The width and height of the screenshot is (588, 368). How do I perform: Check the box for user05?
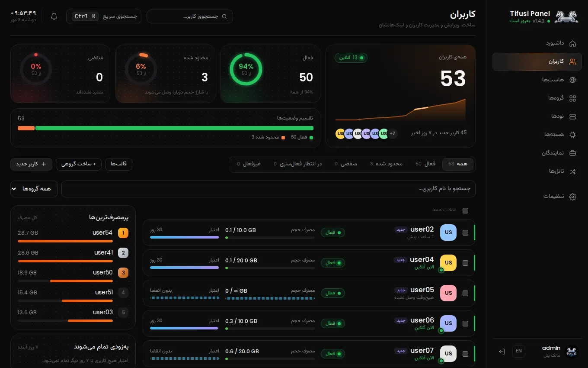(x=465, y=293)
